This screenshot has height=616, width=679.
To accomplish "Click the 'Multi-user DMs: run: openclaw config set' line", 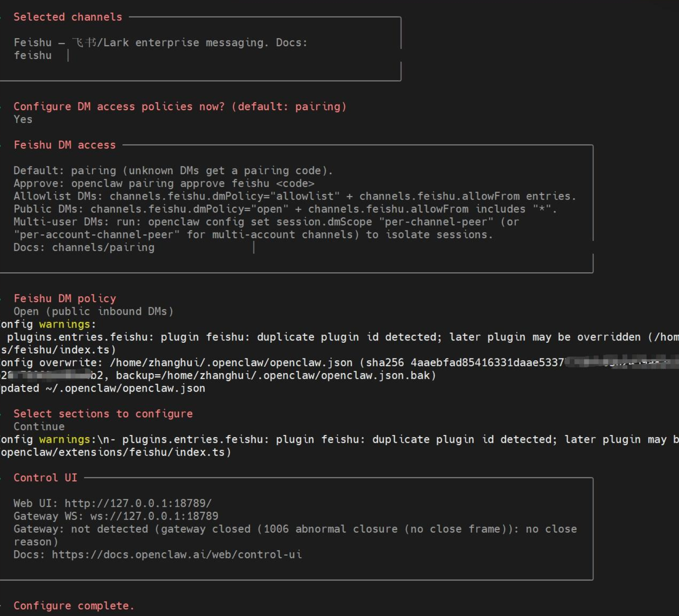I will tap(266, 222).
